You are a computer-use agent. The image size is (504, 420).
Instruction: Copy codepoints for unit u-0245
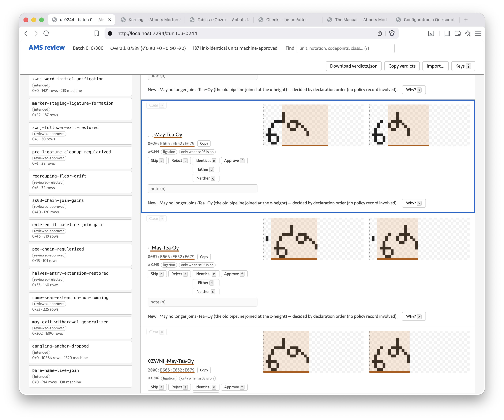tap(204, 257)
